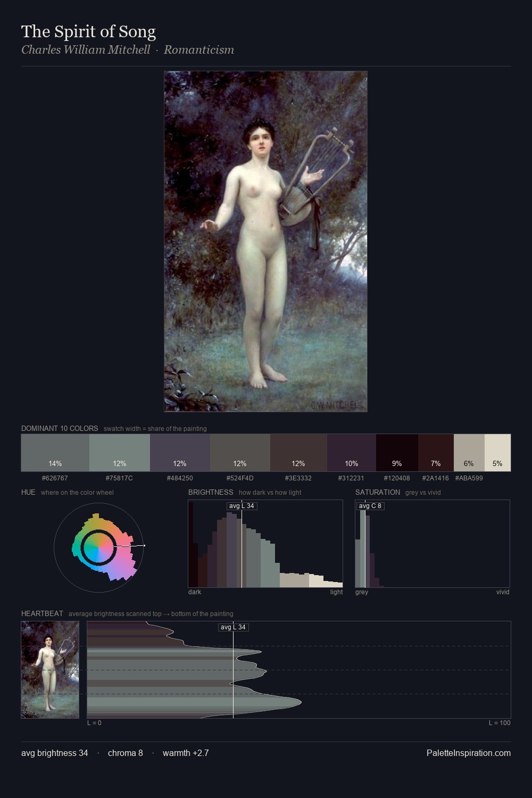Click the avg C 8 saturation label
The image size is (532, 798).
[x=370, y=506]
